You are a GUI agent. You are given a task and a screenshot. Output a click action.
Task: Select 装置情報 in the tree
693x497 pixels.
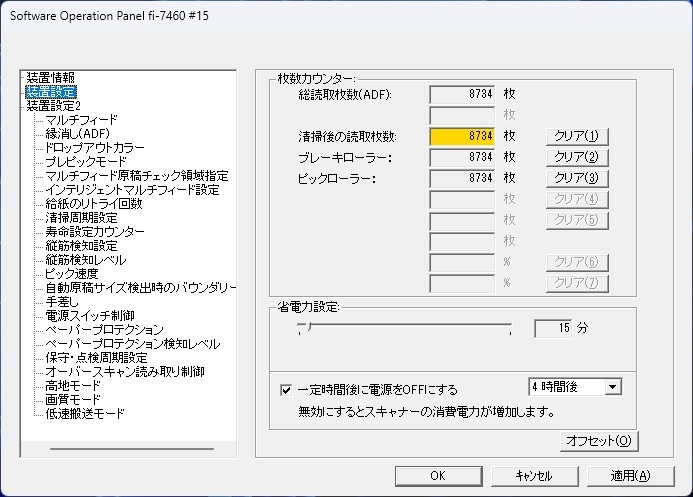[50, 77]
